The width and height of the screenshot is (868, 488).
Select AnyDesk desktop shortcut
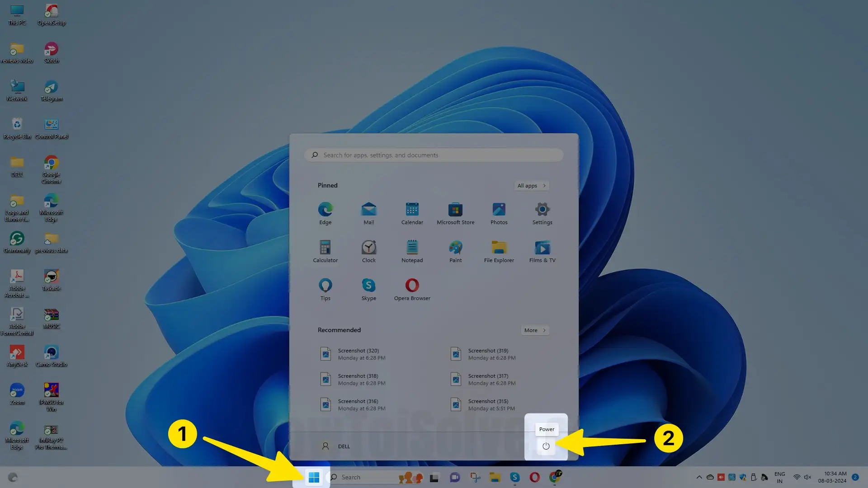pyautogui.click(x=17, y=357)
